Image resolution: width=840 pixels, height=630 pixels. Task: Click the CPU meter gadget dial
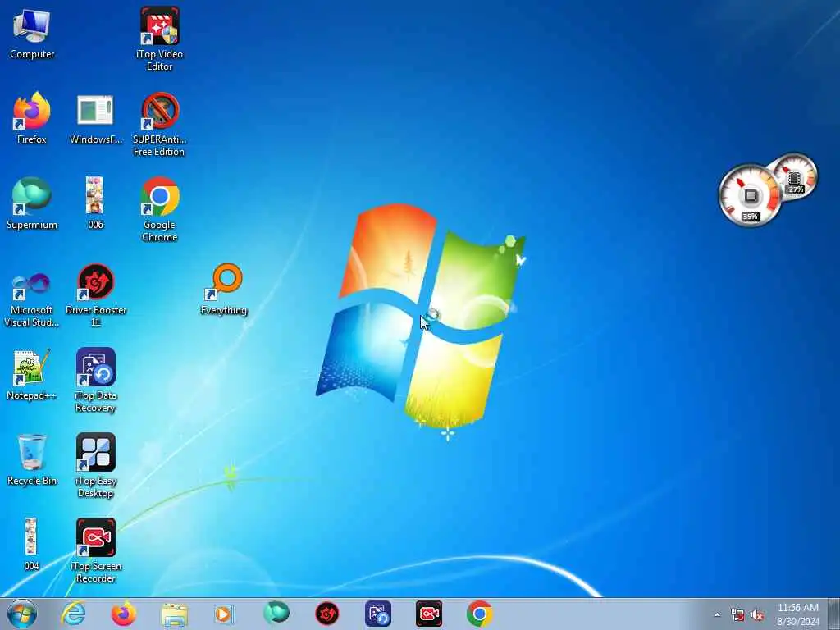tap(750, 195)
